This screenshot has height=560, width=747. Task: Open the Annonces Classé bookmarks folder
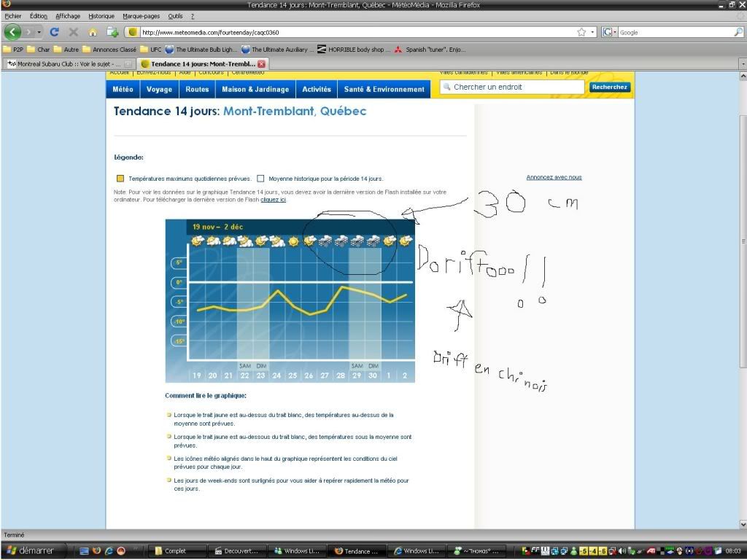click(109, 49)
